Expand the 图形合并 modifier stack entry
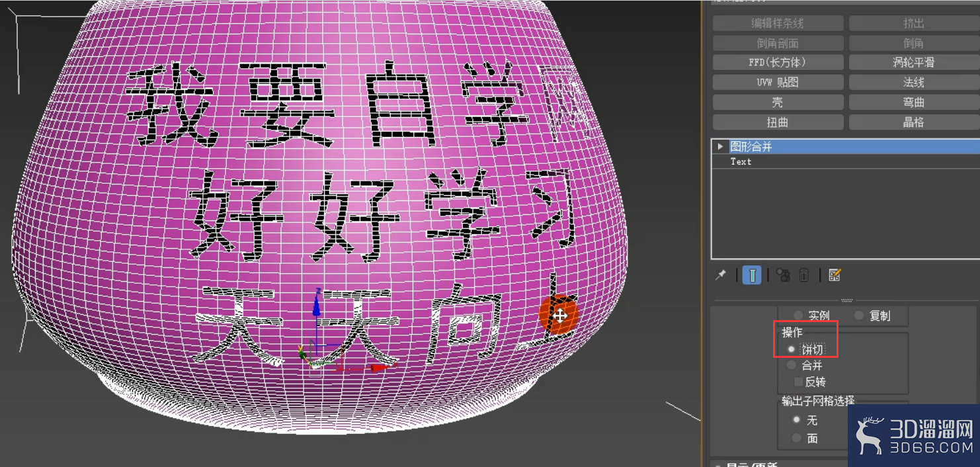This screenshot has height=467, width=980. point(720,146)
